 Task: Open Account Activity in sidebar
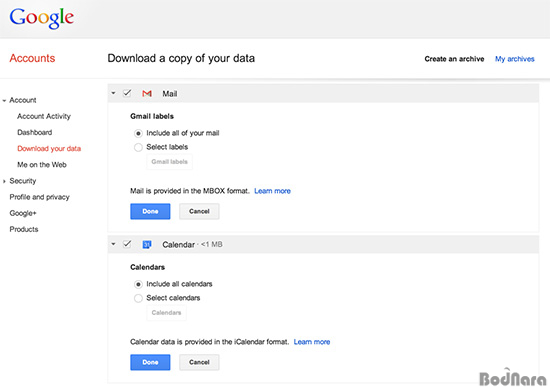click(44, 116)
